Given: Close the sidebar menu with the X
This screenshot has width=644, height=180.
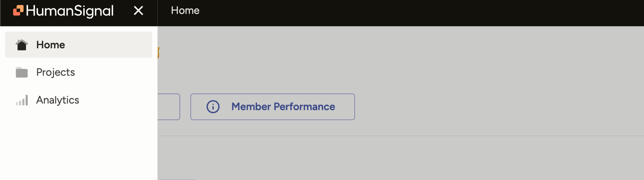Looking at the screenshot, I should point(138,11).
